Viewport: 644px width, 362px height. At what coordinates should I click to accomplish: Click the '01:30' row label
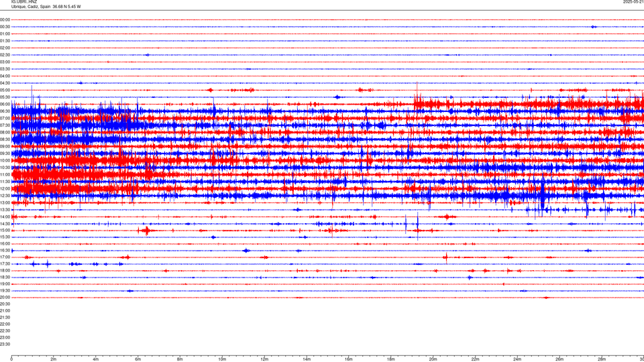coord(5,41)
